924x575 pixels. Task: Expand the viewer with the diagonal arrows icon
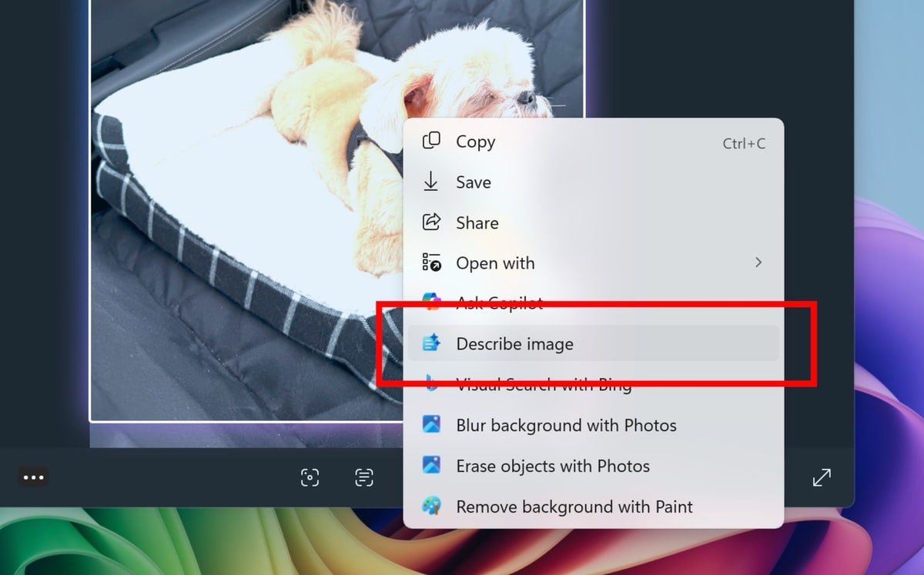click(x=822, y=478)
